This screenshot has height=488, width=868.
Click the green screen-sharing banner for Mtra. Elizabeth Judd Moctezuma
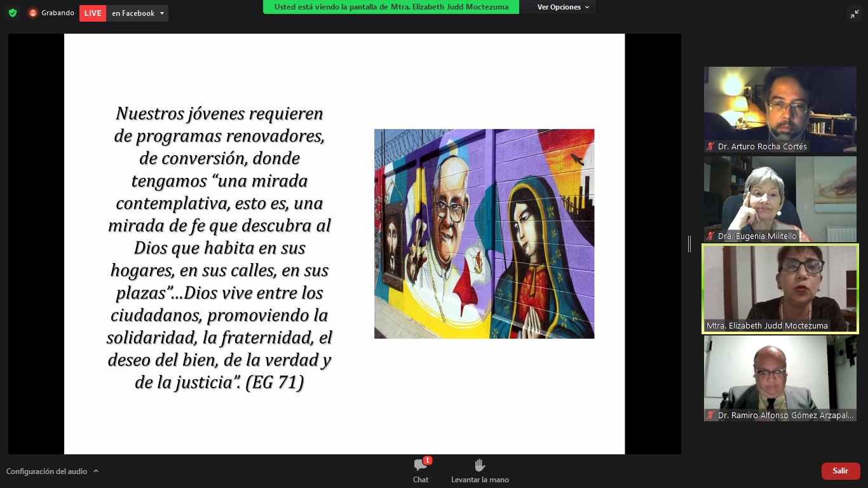click(391, 7)
